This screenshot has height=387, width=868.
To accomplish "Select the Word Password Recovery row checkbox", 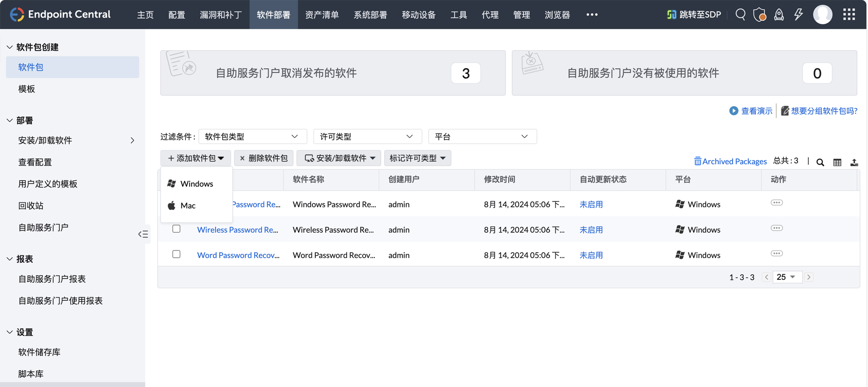I will click(x=176, y=255).
